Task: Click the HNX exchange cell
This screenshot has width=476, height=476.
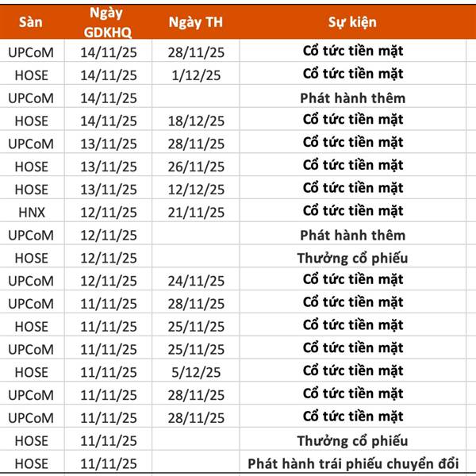Action: pos(30,212)
